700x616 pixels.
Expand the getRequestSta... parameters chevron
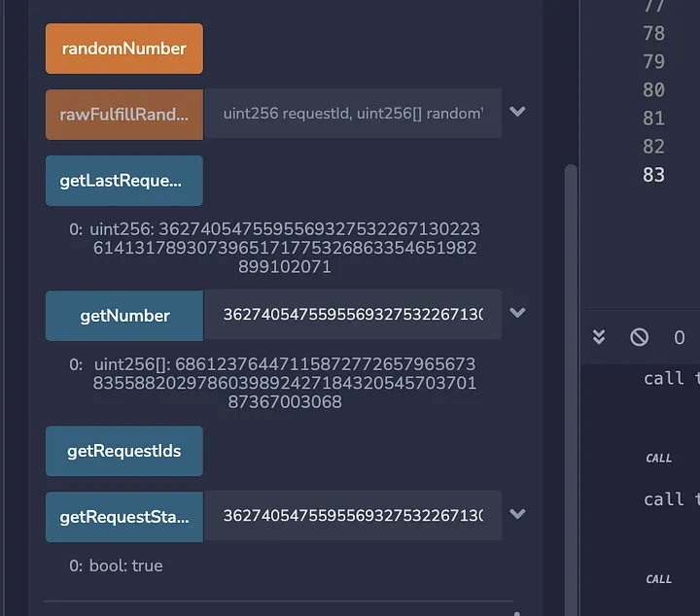click(x=518, y=515)
